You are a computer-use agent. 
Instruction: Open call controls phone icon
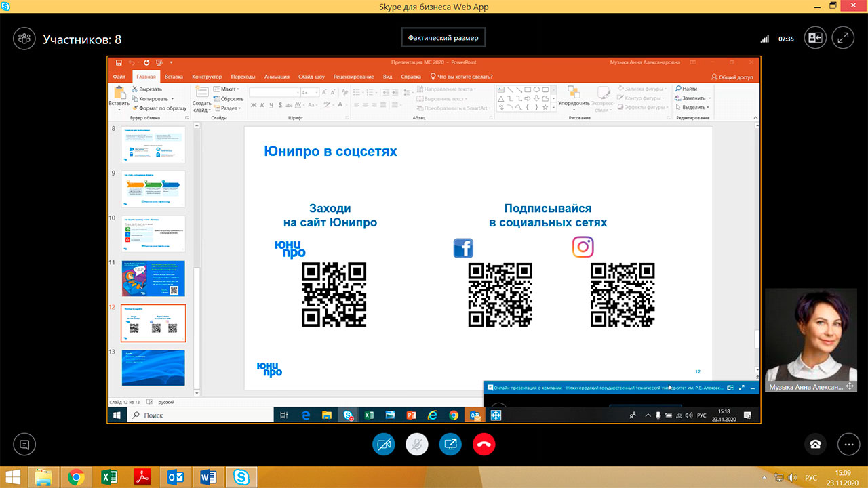coord(815,445)
